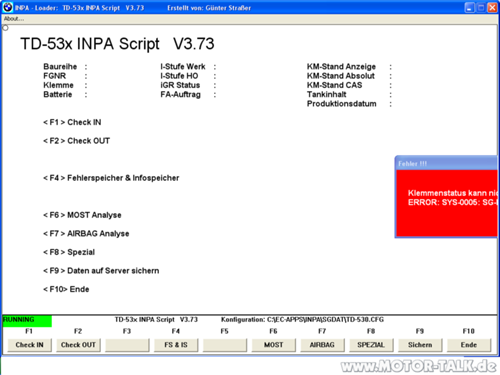The width and height of the screenshot is (500, 375).
Task: Select the < F6 > MOST Analyse entry
Action: pos(82,215)
